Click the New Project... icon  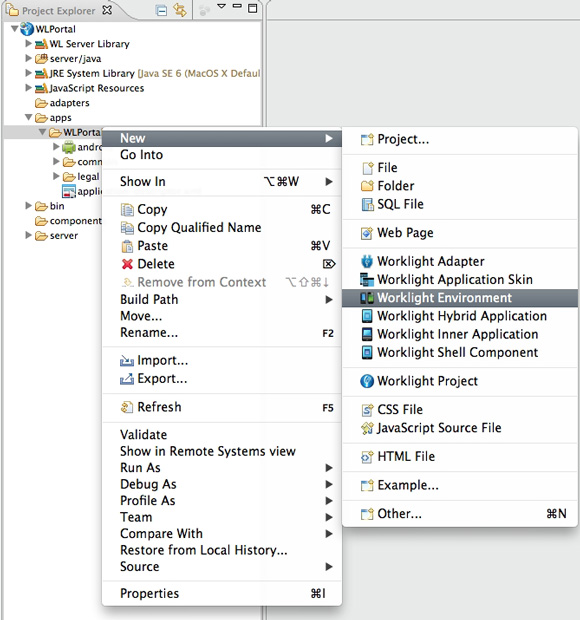click(x=367, y=139)
